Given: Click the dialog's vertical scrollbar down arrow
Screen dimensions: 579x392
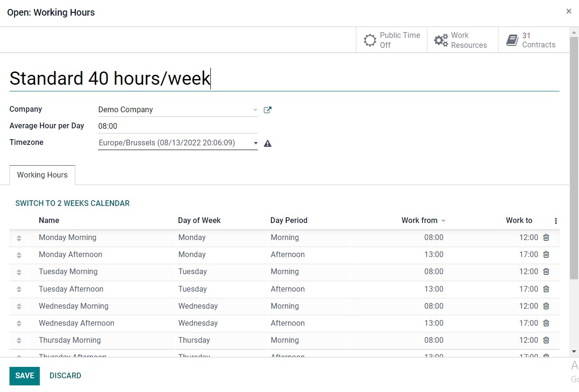Looking at the screenshot, I should pyautogui.click(x=574, y=351).
